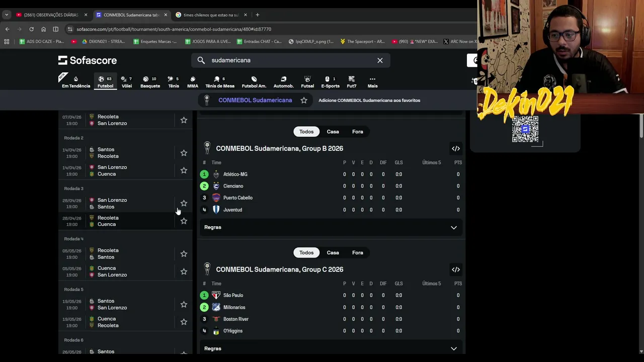Open Cienciano team row
The width and height of the screenshot is (644, 362).
[331, 186]
